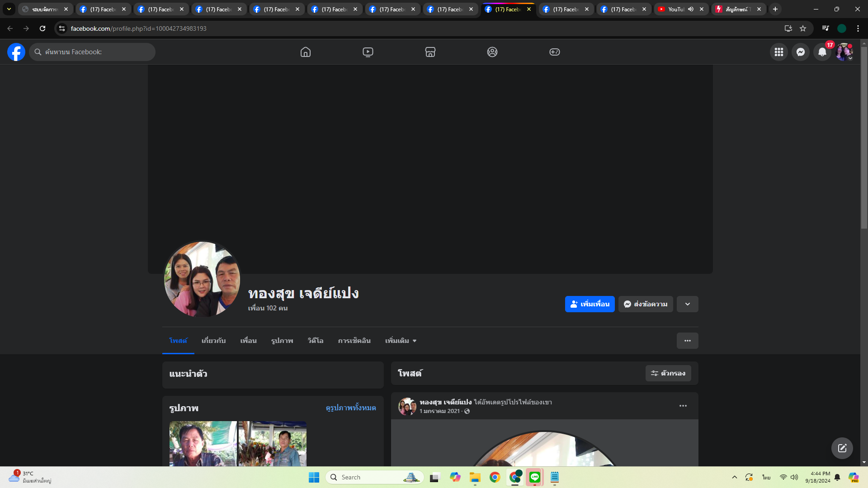868x488 pixels.
Task: Click the เพิ่มเพื่อน add friend button
Action: coord(590,304)
